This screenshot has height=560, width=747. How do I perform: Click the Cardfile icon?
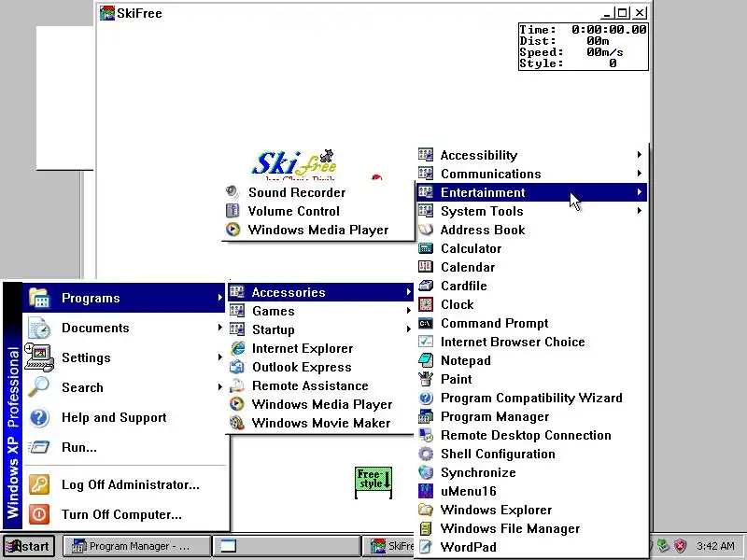(426, 286)
